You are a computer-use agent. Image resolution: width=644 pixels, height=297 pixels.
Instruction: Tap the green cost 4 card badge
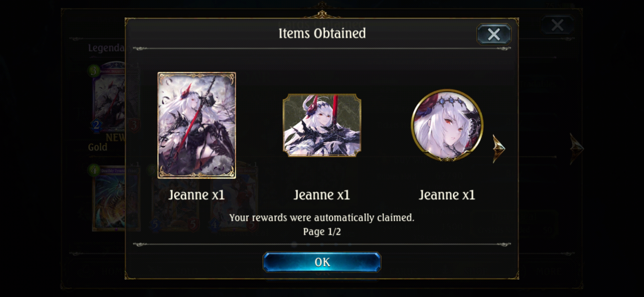tap(94, 170)
